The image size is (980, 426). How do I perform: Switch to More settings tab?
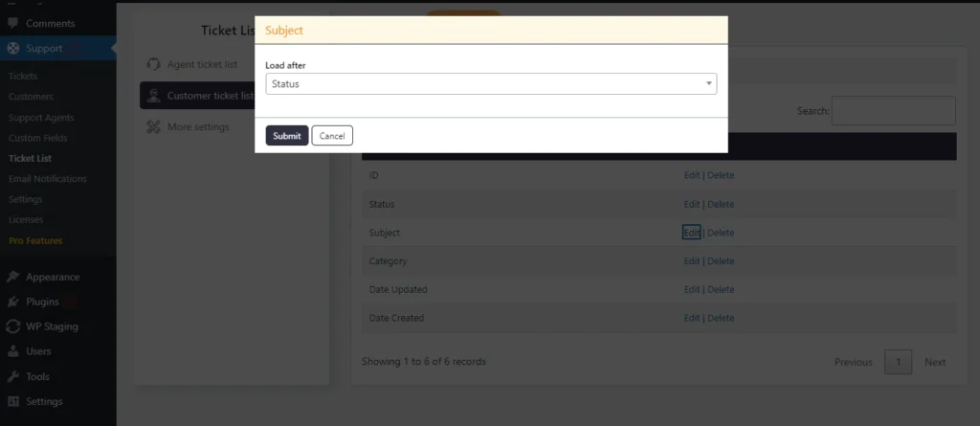[198, 127]
